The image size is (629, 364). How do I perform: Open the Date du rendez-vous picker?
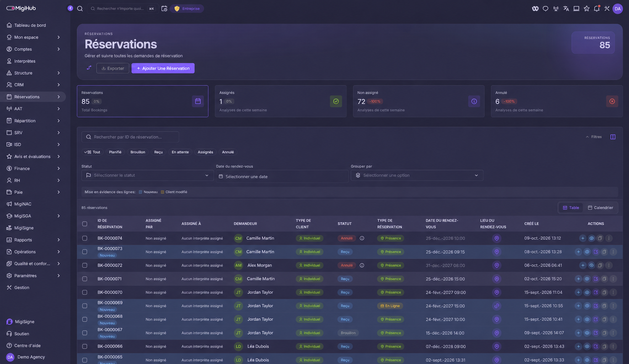click(x=282, y=176)
